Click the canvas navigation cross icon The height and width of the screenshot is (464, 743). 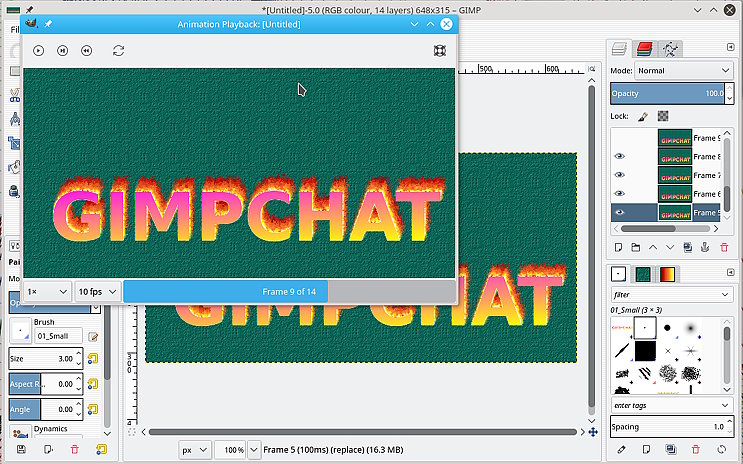pos(592,432)
